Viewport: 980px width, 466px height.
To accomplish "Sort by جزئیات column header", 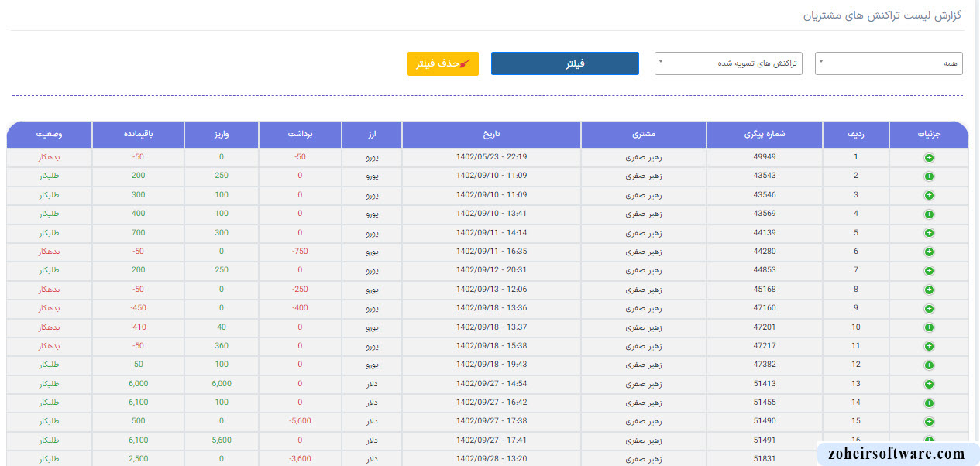I will pos(929,134).
